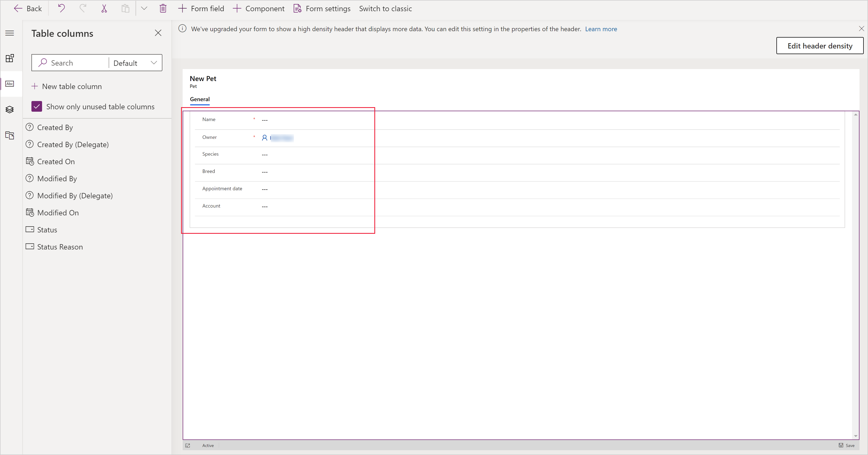Image resolution: width=868 pixels, height=455 pixels.
Task: Click the delete trash icon
Action: (162, 8)
